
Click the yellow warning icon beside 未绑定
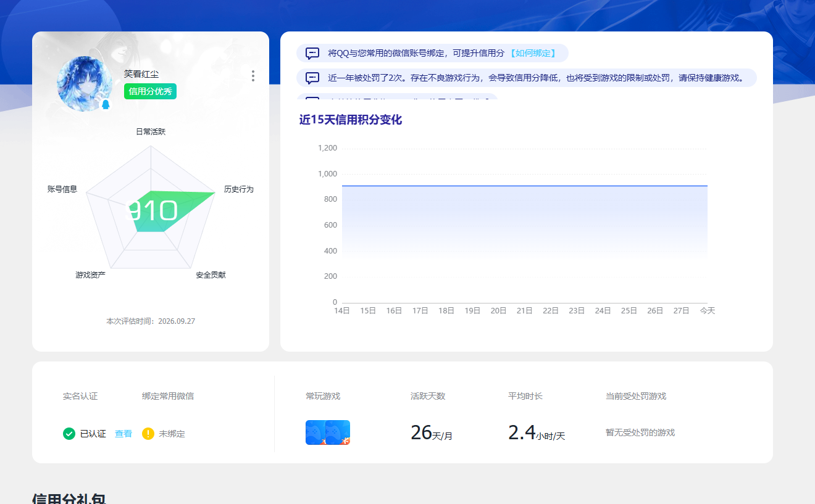(148, 434)
